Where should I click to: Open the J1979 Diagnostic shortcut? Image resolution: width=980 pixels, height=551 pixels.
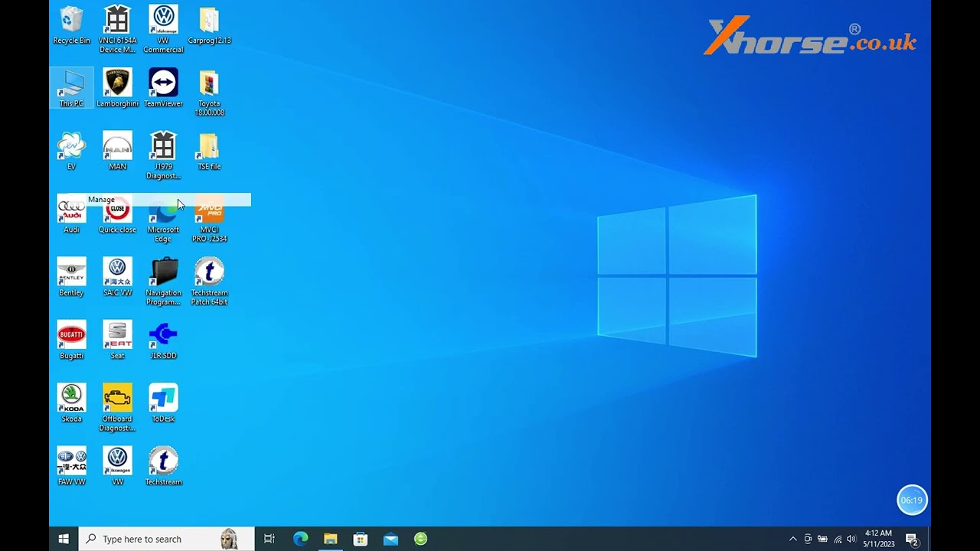point(163,156)
